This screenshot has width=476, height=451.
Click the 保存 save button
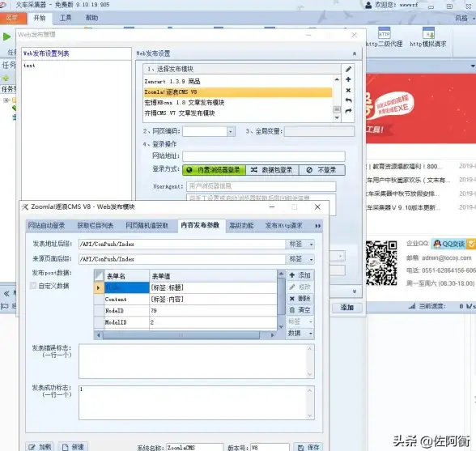click(x=308, y=447)
